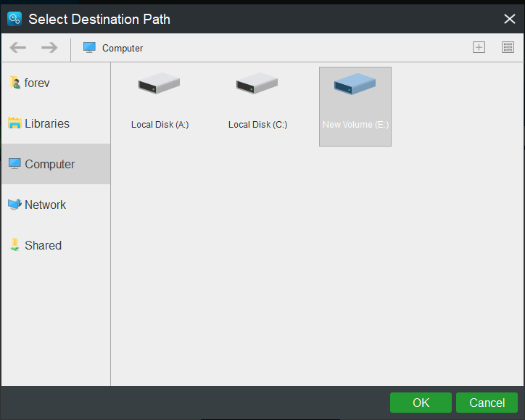525x420 pixels.
Task: Click the MiniTool app icon in the title bar
Action: [x=15, y=19]
